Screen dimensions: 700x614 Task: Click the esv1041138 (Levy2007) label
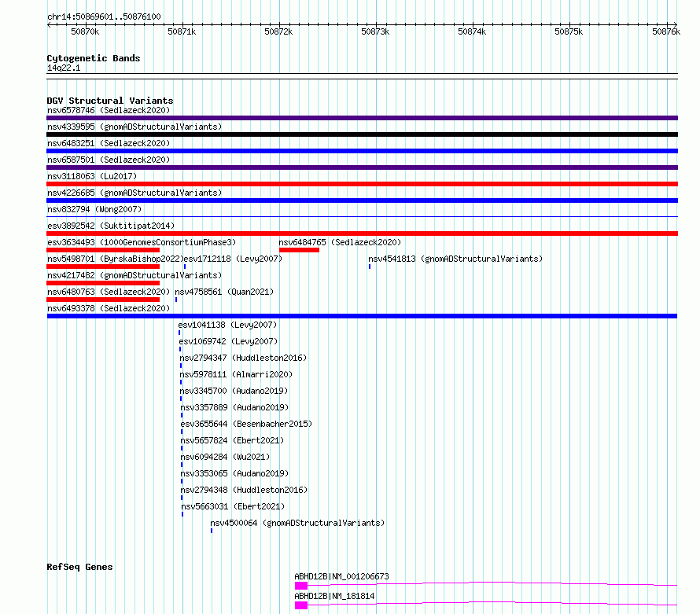tap(227, 325)
